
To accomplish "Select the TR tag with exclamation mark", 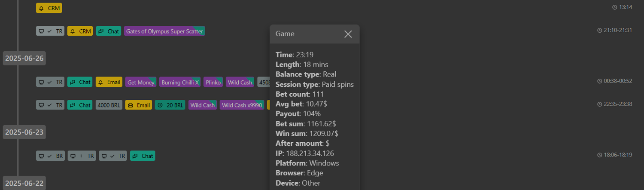I will point(82,156).
